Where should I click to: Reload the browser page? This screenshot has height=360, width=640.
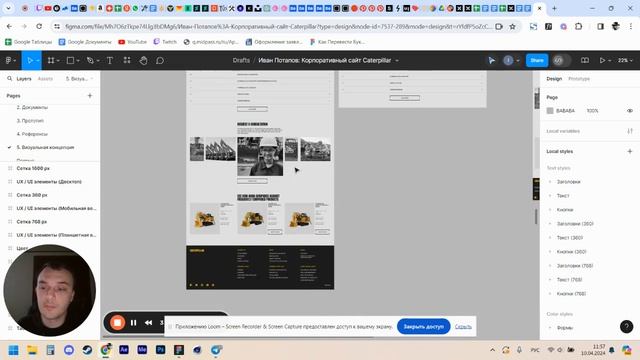coord(39,27)
